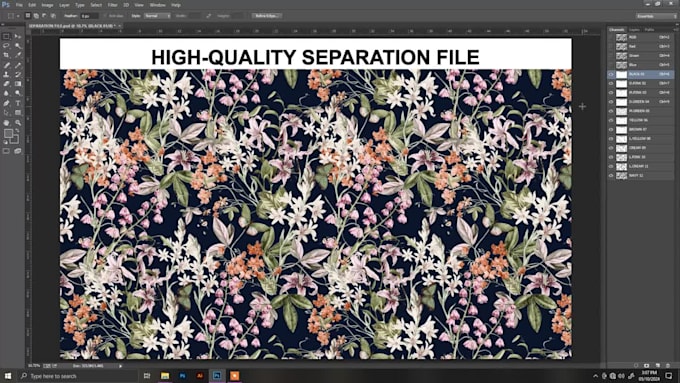Toggle visibility of M.GREEN 05 channel
Image resolution: width=680 pixels, height=383 pixels.
pos(611,111)
